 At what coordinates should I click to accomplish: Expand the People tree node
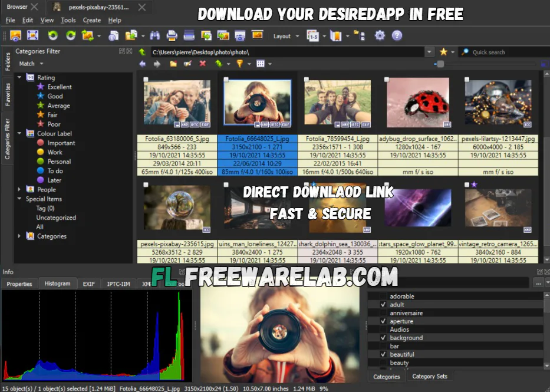pyautogui.click(x=19, y=189)
